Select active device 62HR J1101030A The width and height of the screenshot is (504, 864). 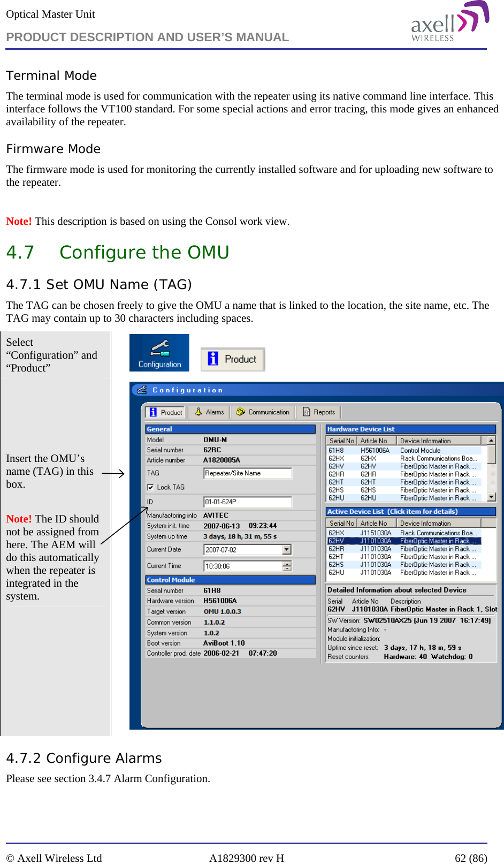click(x=404, y=549)
